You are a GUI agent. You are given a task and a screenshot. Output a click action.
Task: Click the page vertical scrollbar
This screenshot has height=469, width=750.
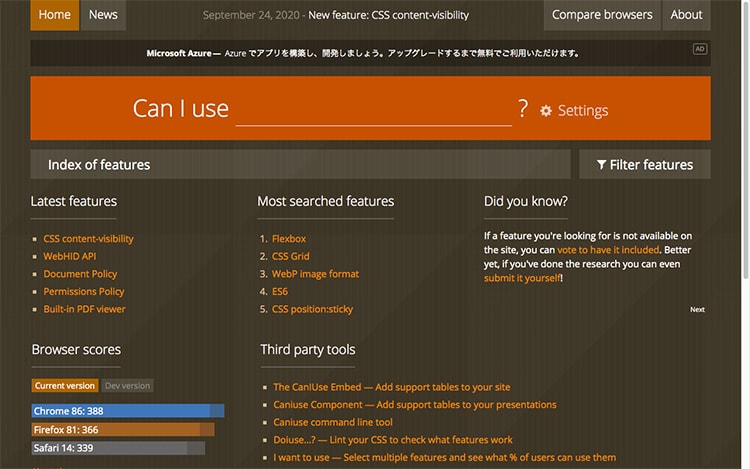click(x=745, y=139)
